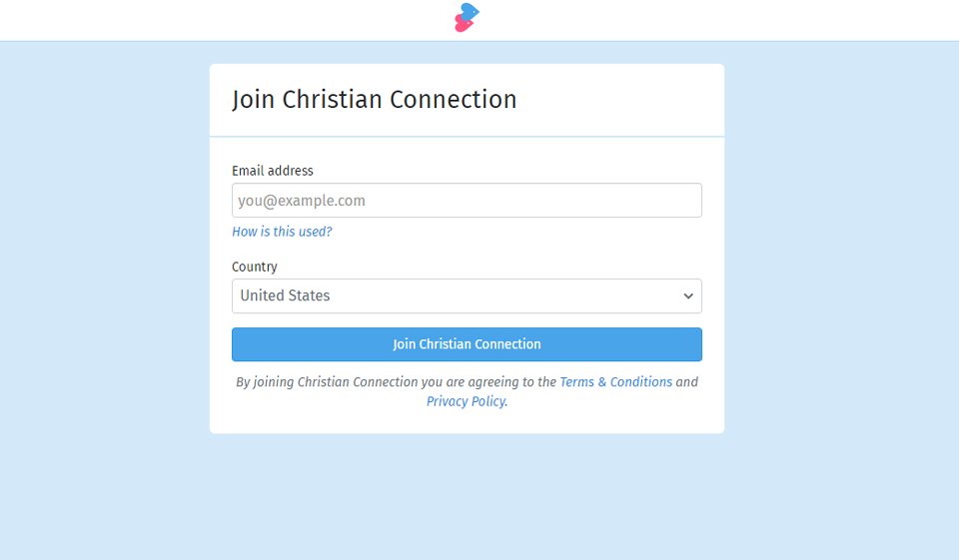Screen dimensions: 959x560
Task: Focus the Email address input field
Action: point(467,201)
